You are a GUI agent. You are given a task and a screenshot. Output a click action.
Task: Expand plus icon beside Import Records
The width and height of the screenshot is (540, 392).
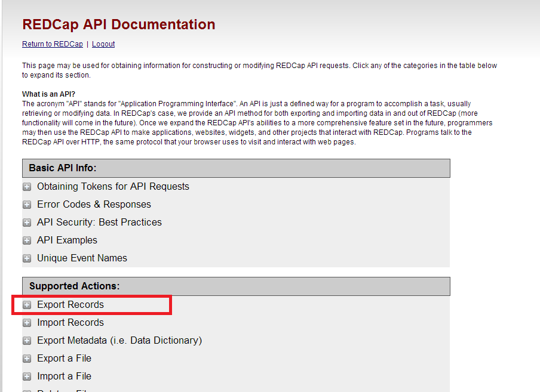point(27,323)
